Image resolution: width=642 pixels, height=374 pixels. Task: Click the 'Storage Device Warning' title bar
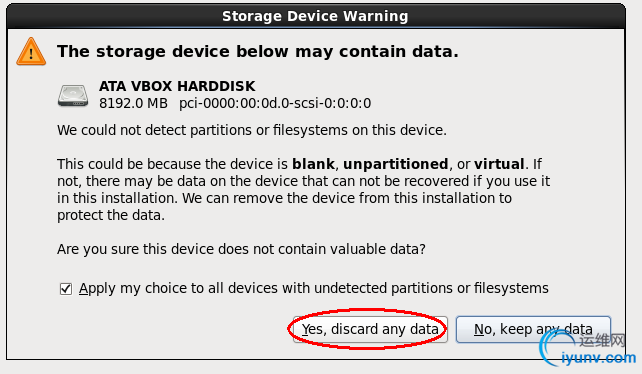click(x=315, y=16)
